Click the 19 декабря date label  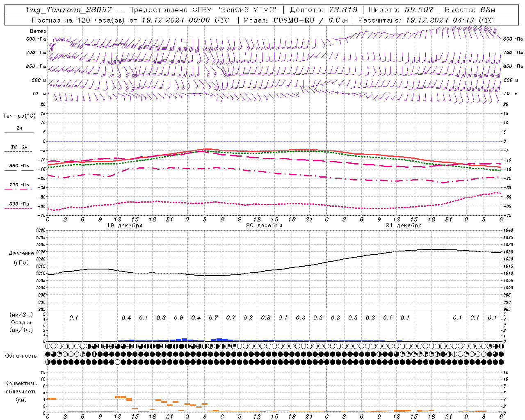[125, 226]
